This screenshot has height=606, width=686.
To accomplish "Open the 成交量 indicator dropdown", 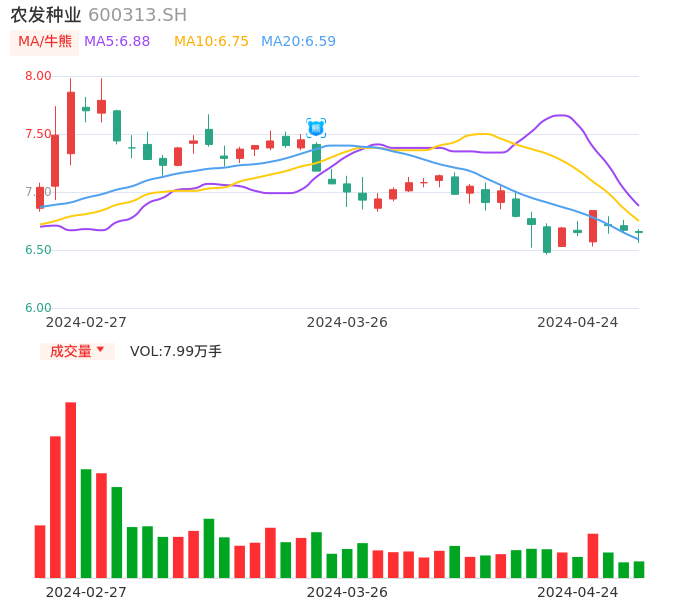I will 77,351.
